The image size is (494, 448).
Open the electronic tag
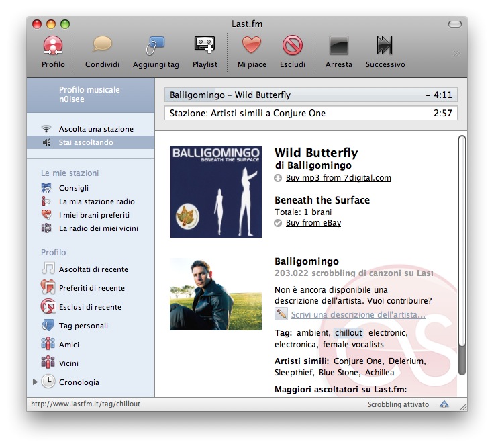tap(388, 333)
